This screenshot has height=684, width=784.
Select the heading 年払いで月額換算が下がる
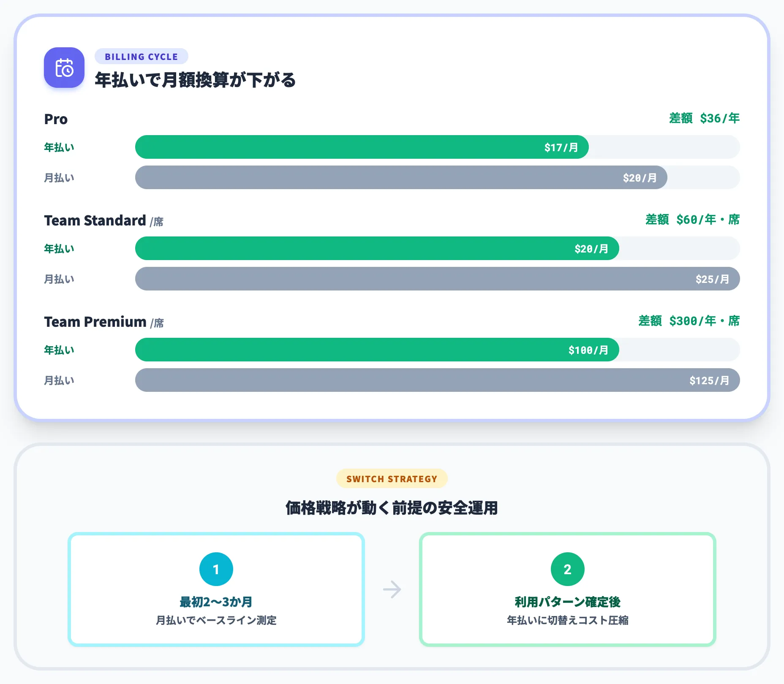tap(195, 80)
